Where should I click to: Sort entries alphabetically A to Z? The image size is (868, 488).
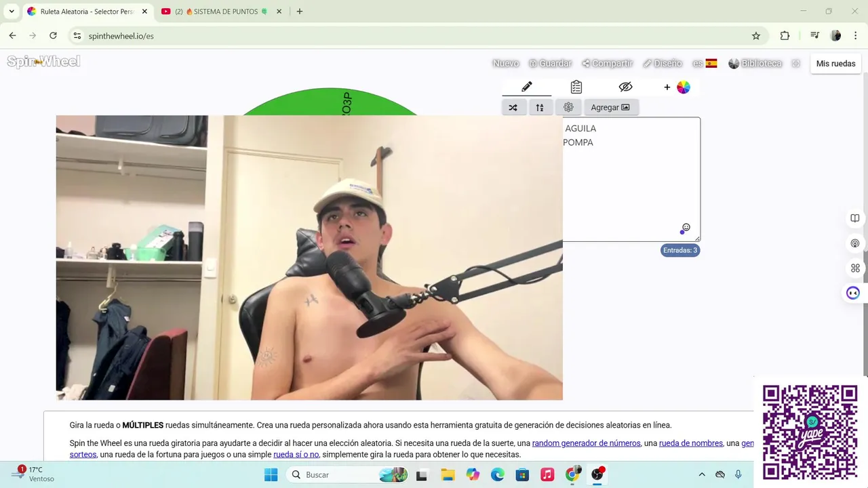click(540, 107)
